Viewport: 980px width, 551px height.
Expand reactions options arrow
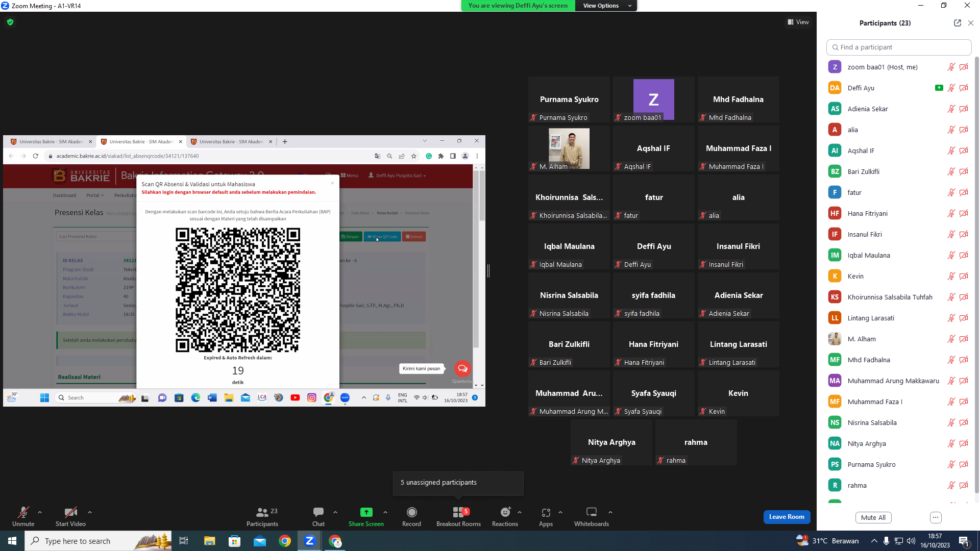click(520, 512)
